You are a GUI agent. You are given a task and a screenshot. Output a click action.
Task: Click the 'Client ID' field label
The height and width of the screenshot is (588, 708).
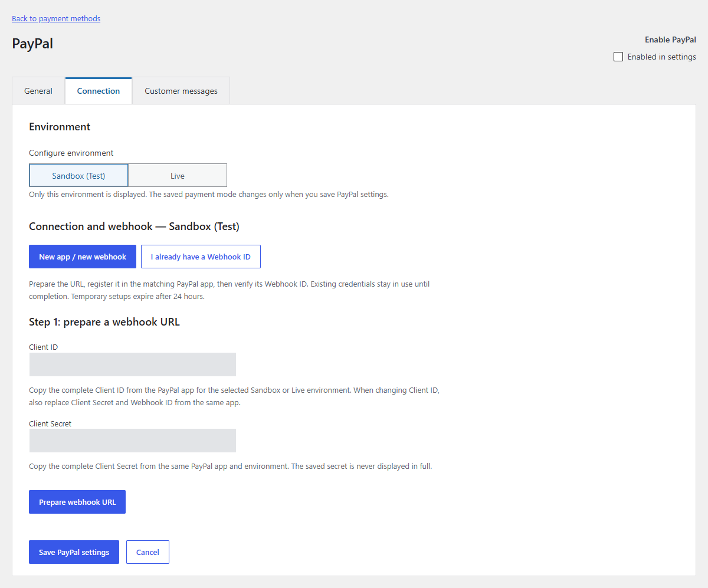(44, 347)
